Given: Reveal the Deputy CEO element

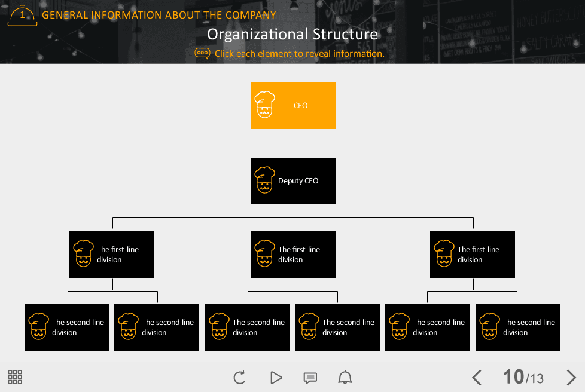Looking at the screenshot, I should (x=292, y=181).
